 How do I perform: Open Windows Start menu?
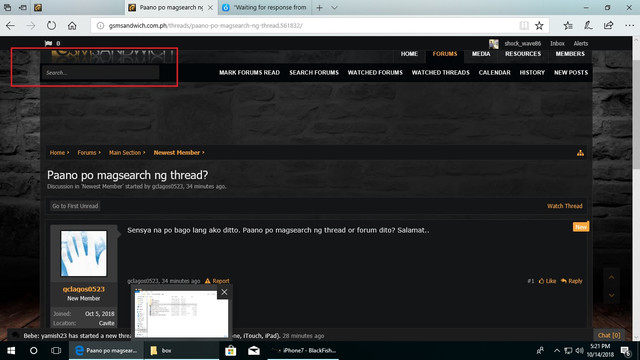[x=11, y=351]
